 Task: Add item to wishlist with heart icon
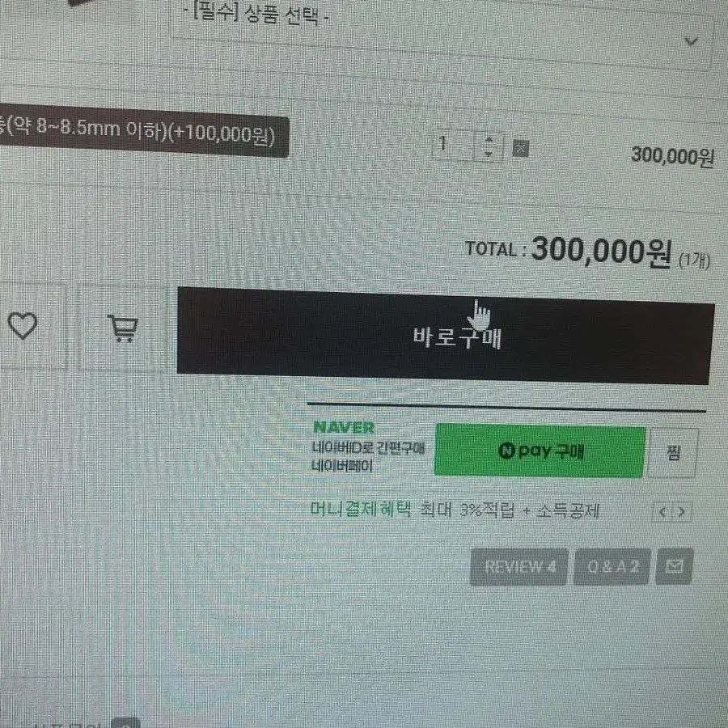pyautogui.click(x=23, y=325)
